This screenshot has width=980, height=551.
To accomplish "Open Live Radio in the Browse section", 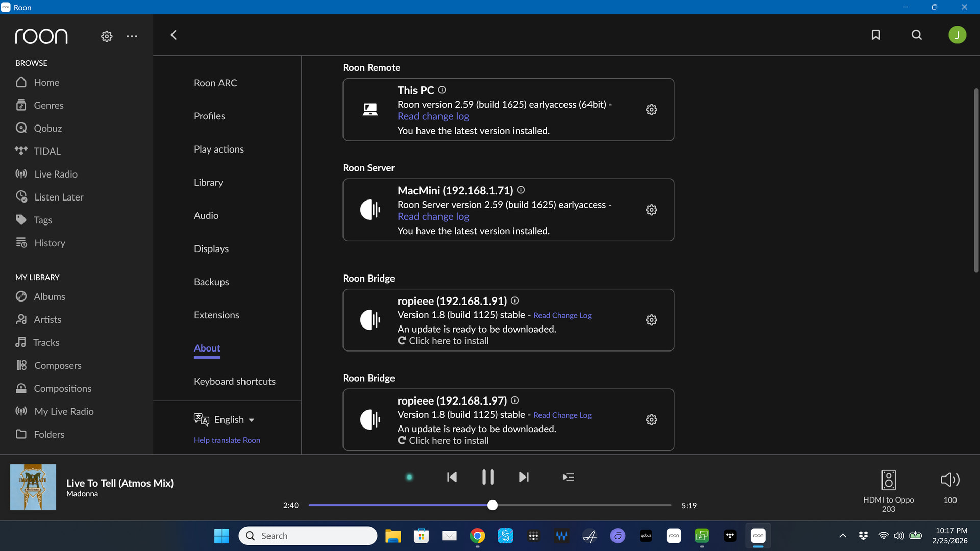I will click(46, 174).
